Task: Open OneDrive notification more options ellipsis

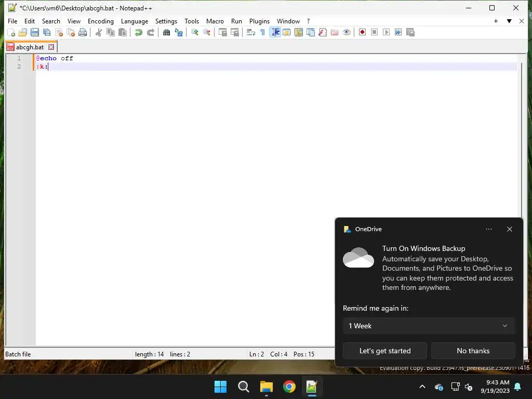Action: [x=488, y=229]
